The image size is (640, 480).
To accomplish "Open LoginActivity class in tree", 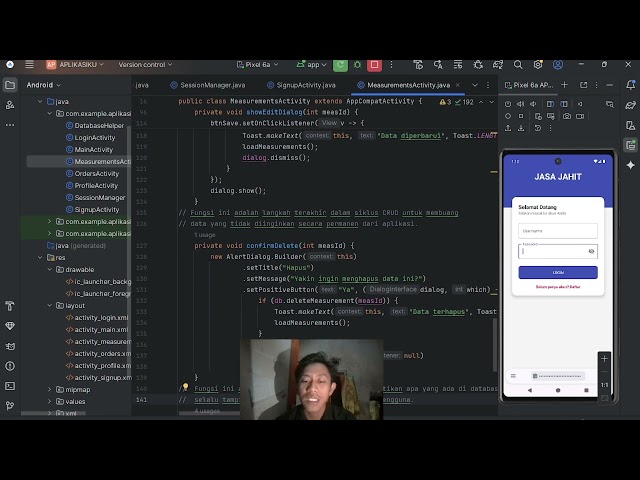I will click(91, 138).
